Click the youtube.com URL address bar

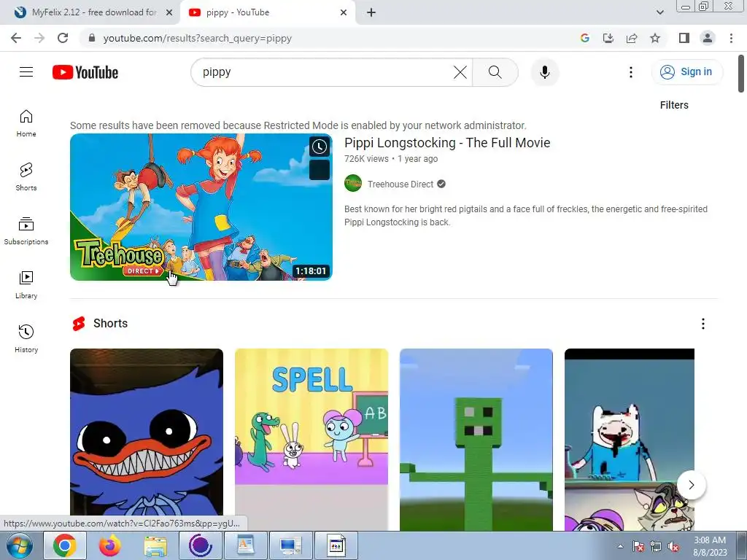point(197,39)
